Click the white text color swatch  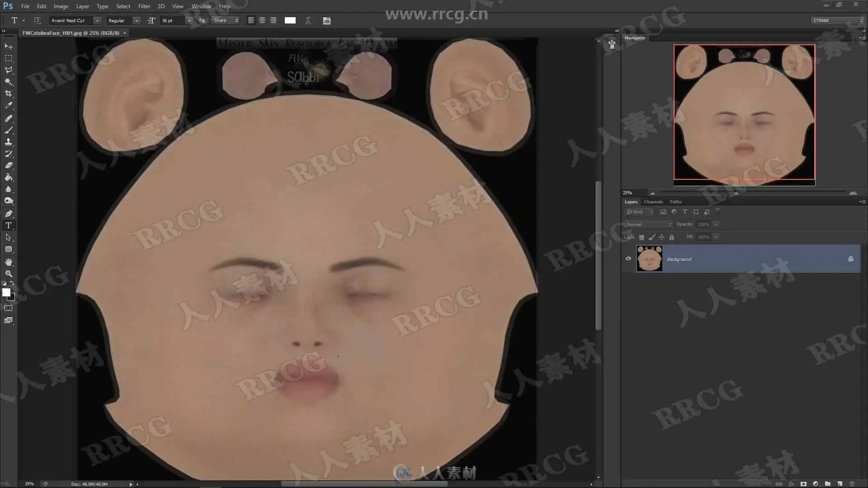click(x=290, y=20)
